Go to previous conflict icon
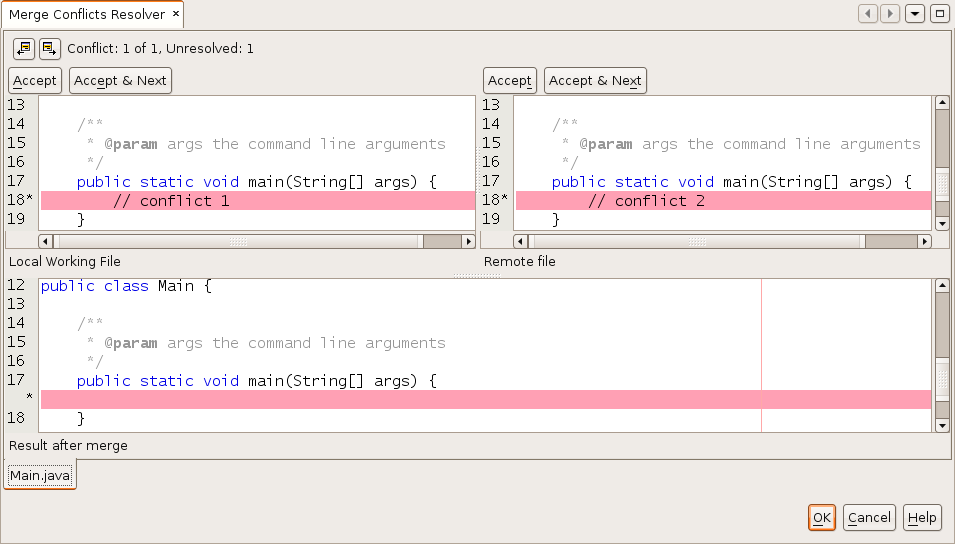 click(24, 48)
